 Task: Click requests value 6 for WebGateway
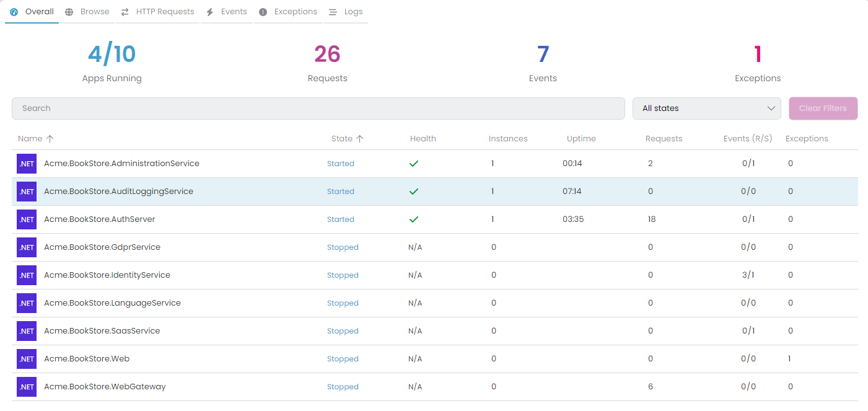[x=651, y=387]
